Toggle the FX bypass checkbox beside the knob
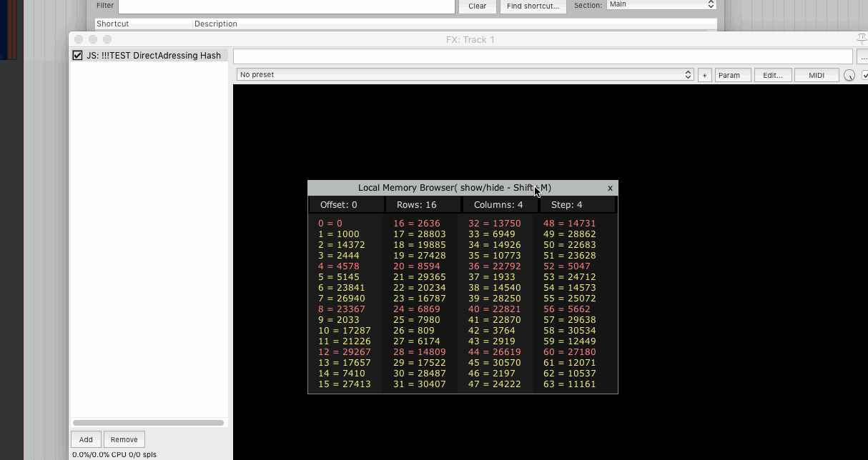 coord(864,75)
